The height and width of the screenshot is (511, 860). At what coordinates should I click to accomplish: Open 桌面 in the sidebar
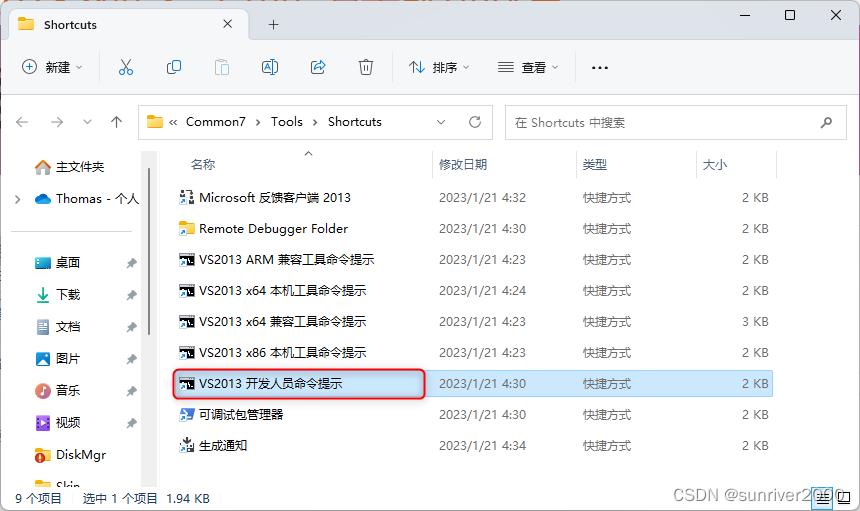57,263
